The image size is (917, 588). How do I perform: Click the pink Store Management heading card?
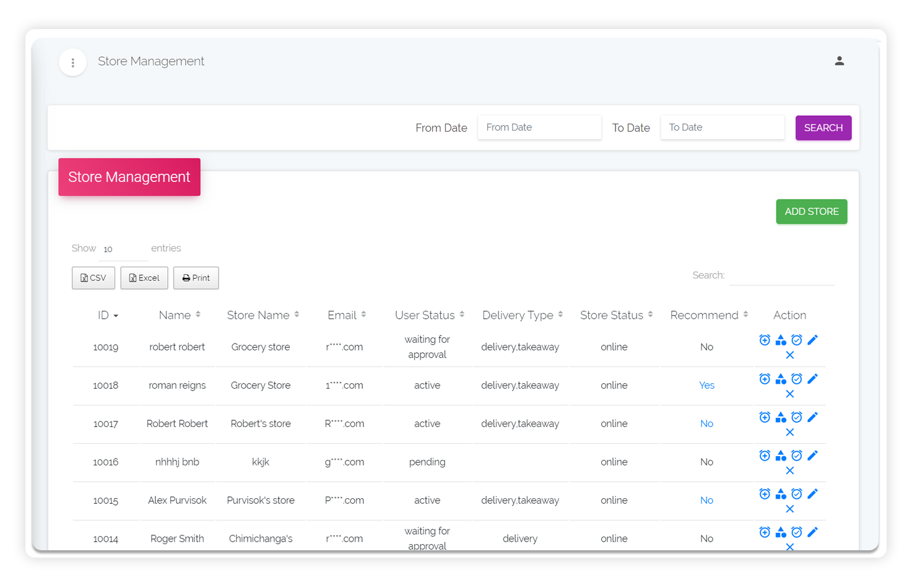[x=129, y=177]
